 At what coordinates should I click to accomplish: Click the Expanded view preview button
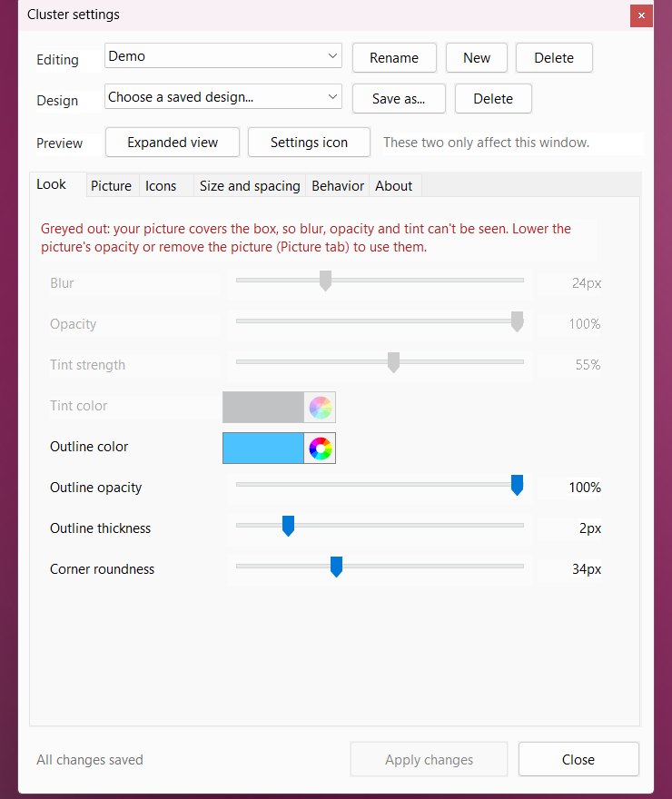(173, 143)
